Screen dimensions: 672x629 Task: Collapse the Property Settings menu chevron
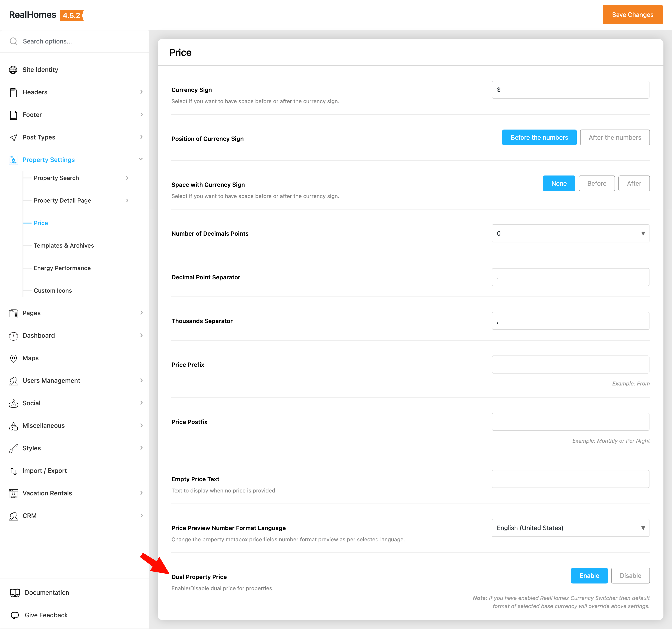click(x=141, y=159)
